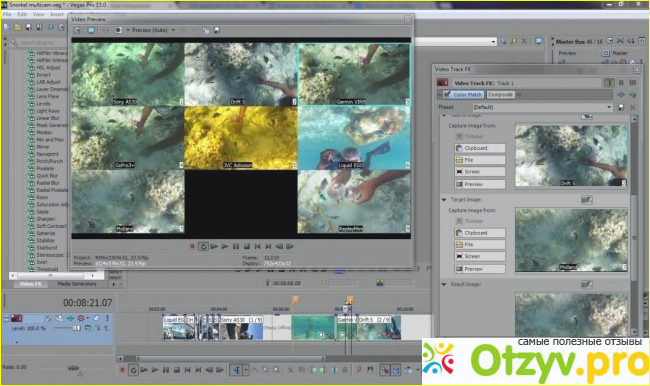Open Plug-In Chain in Video Track FX
Image resolution: width=650 pixels, height=386 pixels.
pyautogui.click(x=621, y=95)
